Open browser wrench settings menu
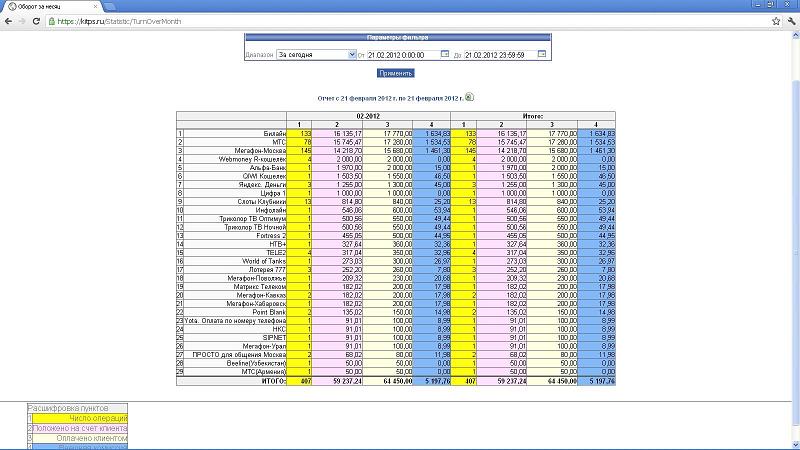 pyautogui.click(x=791, y=21)
